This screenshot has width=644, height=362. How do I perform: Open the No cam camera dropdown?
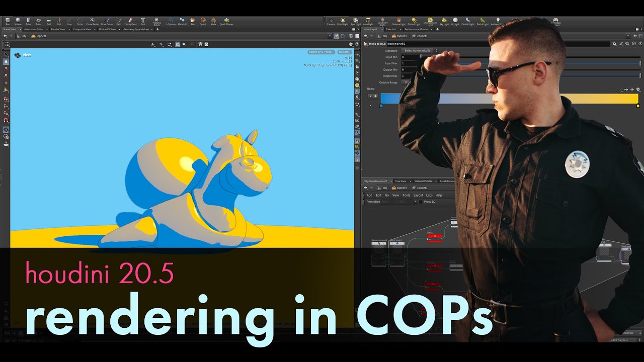point(345,52)
